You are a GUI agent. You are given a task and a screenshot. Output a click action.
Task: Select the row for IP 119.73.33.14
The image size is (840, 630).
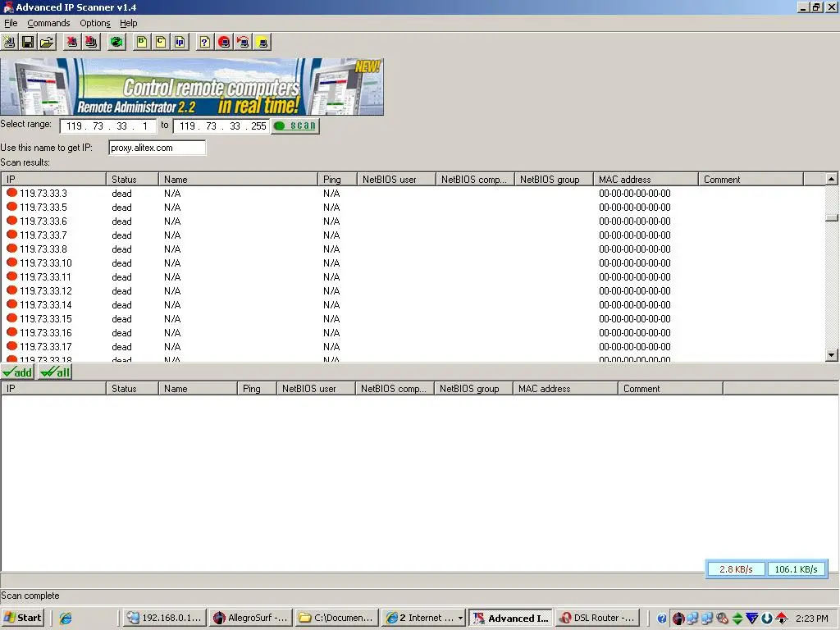tap(413, 305)
